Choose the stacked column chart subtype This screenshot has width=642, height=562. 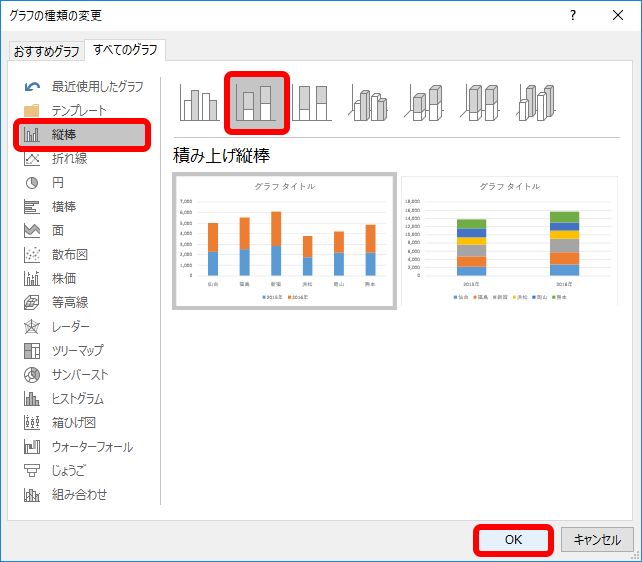pyautogui.click(x=257, y=103)
